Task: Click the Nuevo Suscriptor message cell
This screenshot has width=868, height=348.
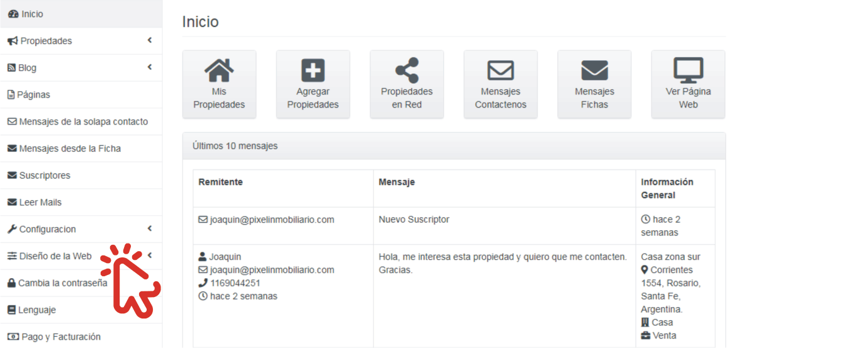Action: coord(414,220)
